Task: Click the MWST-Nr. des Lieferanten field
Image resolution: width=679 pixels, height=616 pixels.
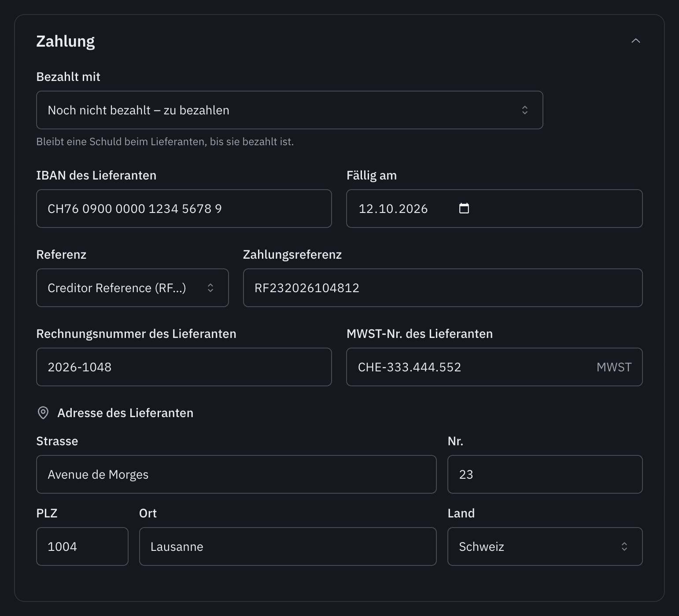Action: point(494,367)
